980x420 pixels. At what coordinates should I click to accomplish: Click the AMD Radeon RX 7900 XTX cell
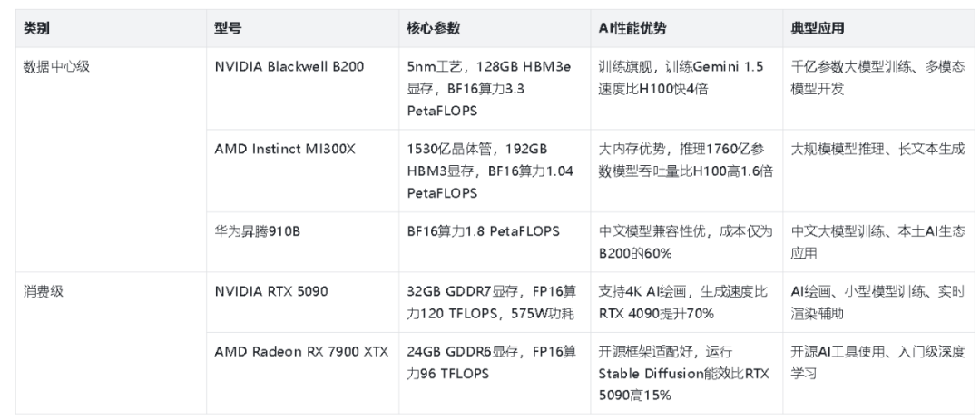(x=302, y=373)
